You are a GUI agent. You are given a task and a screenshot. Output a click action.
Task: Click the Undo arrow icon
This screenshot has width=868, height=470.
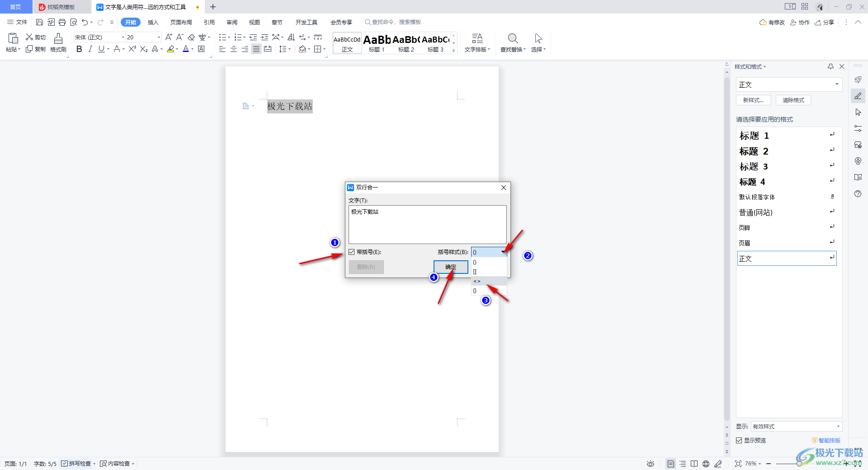[x=85, y=22]
